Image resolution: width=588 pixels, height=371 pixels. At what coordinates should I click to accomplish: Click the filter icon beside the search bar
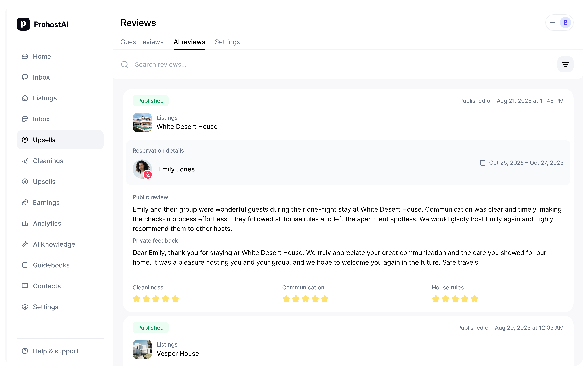click(566, 64)
